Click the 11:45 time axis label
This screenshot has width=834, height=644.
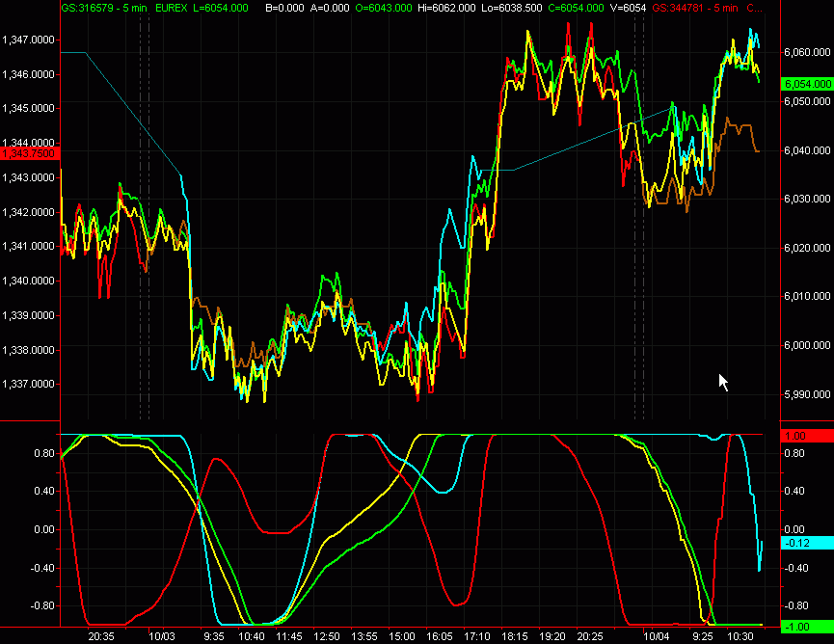289,636
